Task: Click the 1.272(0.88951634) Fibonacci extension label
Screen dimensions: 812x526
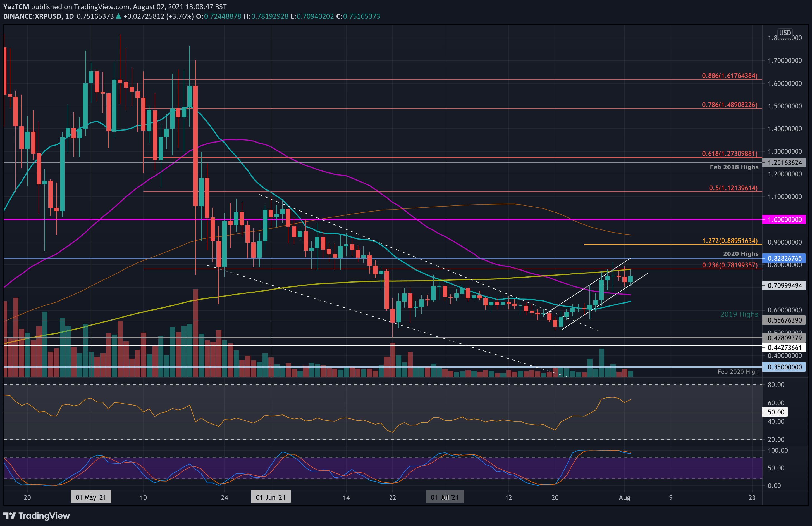Action: [730, 241]
